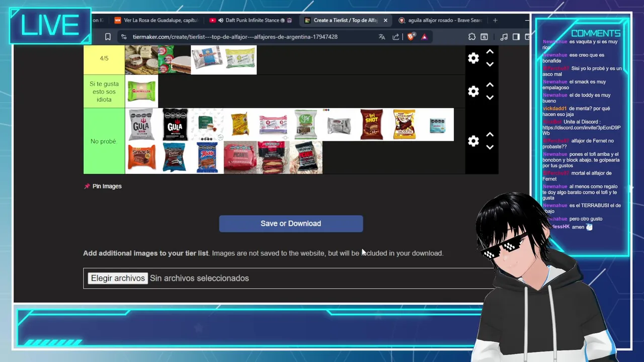Click 'es el TERRABUSI el de abajo' comment
This screenshot has height=362, width=644.
pyautogui.click(x=582, y=208)
